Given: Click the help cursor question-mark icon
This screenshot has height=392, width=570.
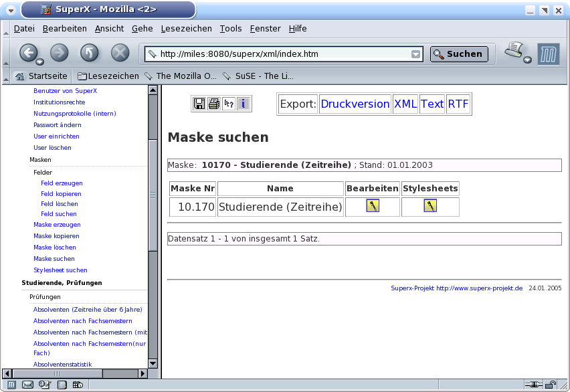Looking at the screenshot, I should click(229, 103).
